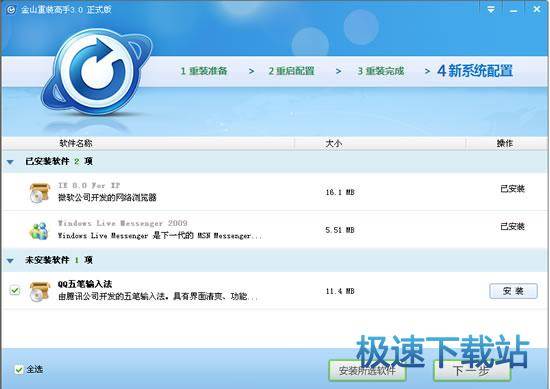Click the 安装 button for QQ五笔输入法
The height and width of the screenshot is (389, 550).
pos(513,291)
